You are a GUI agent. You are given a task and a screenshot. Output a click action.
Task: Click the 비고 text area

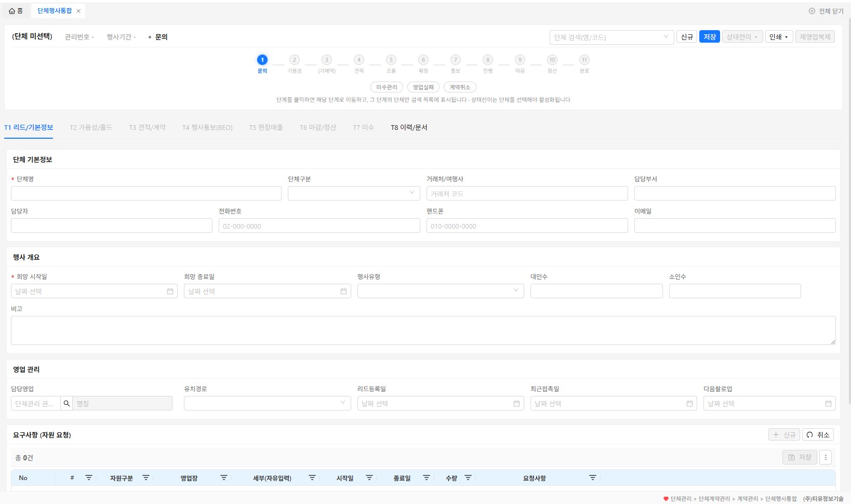click(423, 330)
